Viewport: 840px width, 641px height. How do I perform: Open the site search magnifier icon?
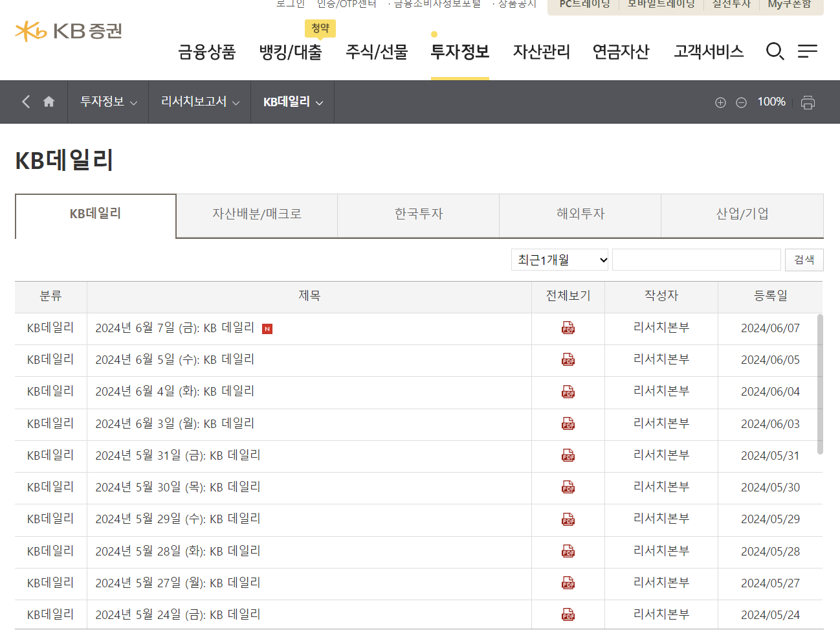(775, 51)
